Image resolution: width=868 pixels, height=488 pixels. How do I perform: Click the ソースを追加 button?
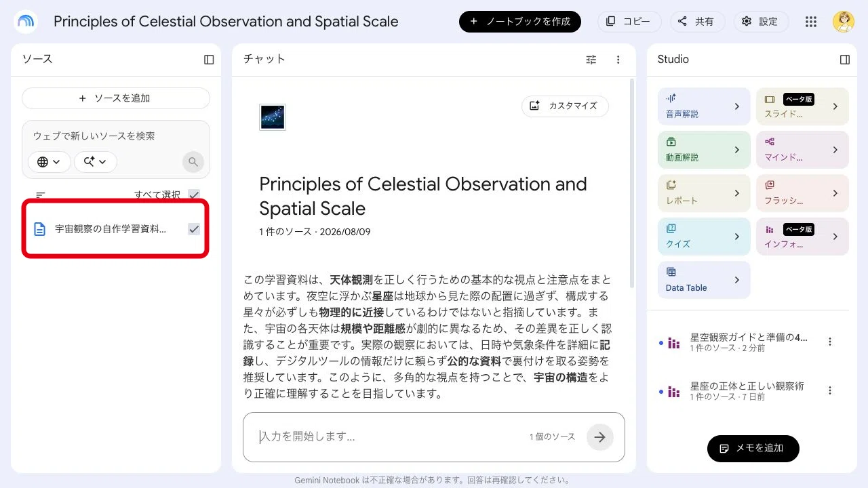coord(116,98)
